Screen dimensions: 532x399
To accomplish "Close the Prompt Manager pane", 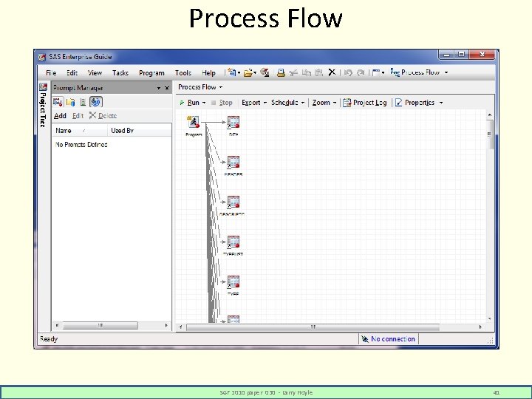I will coord(166,88).
